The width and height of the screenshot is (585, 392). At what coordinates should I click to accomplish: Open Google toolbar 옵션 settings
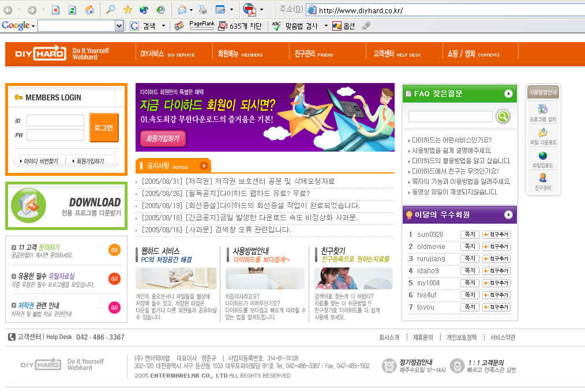coord(344,26)
